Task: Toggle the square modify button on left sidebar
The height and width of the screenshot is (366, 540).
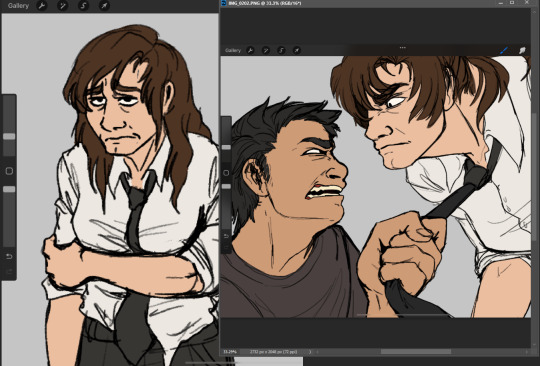Action: 9,171
